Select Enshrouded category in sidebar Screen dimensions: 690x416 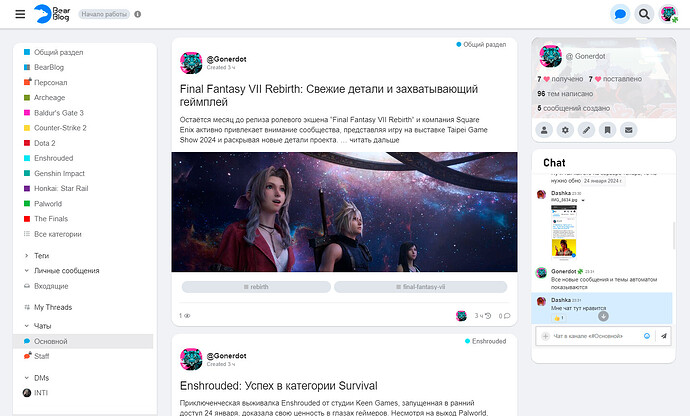pos(54,158)
